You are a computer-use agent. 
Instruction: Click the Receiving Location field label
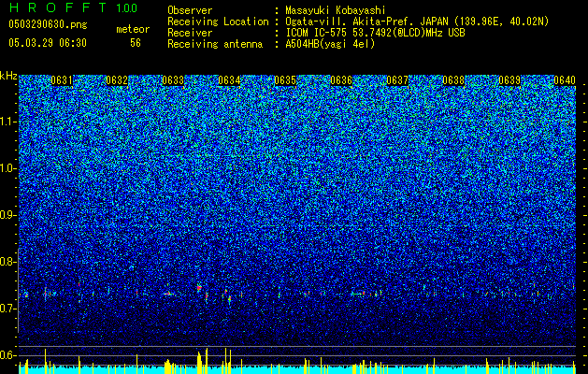(x=218, y=22)
